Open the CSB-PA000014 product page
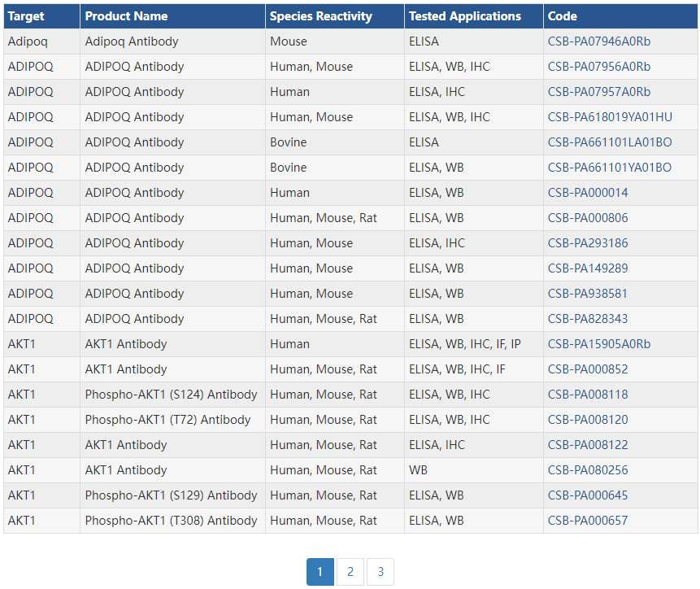The image size is (700, 589). [x=588, y=193]
